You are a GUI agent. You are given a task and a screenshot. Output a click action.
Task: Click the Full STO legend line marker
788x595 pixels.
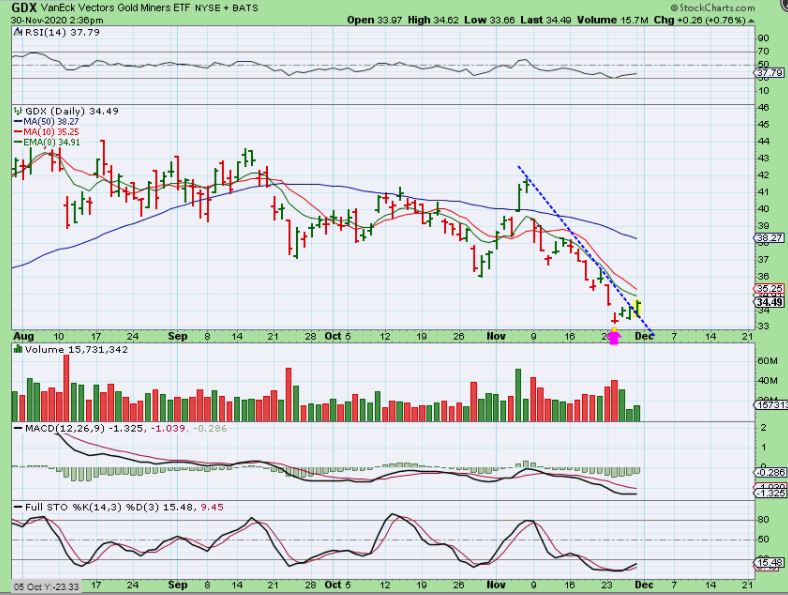click(18, 507)
